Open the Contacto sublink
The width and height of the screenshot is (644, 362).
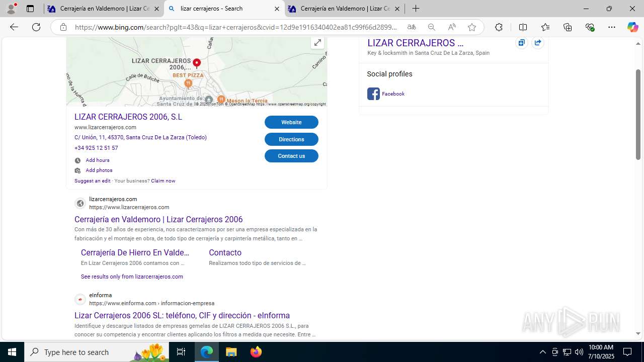pyautogui.click(x=225, y=252)
